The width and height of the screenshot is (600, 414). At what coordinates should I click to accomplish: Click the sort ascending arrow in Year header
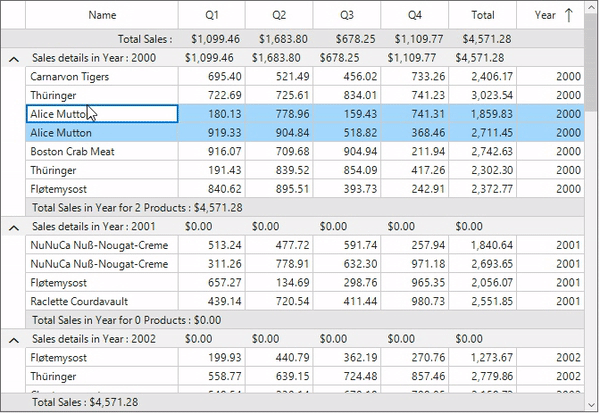click(569, 15)
